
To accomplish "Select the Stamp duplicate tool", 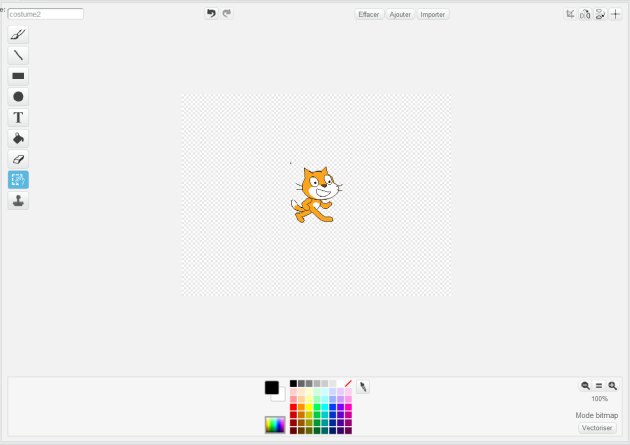I will 18,201.
